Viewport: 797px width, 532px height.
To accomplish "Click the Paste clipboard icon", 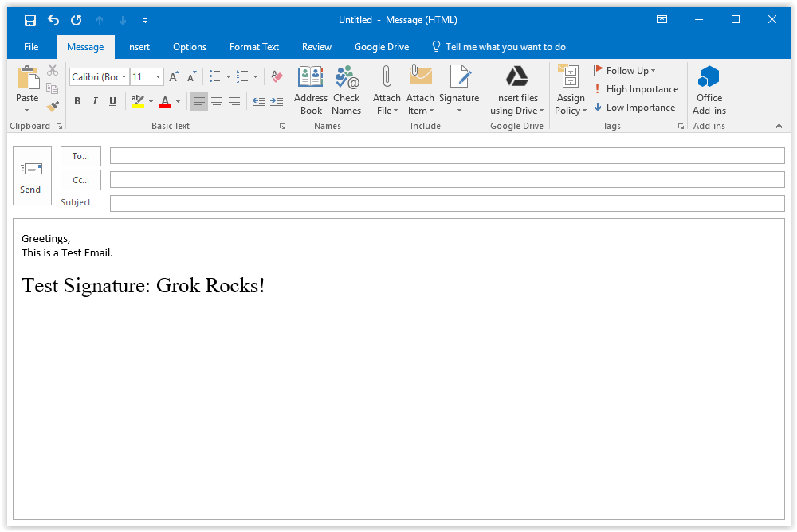I will tap(27, 78).
